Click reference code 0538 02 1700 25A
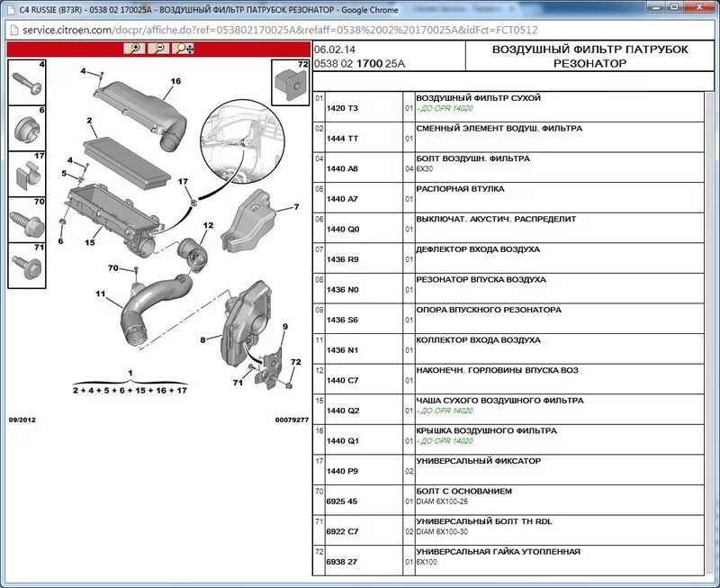 (x=359, y=64)
